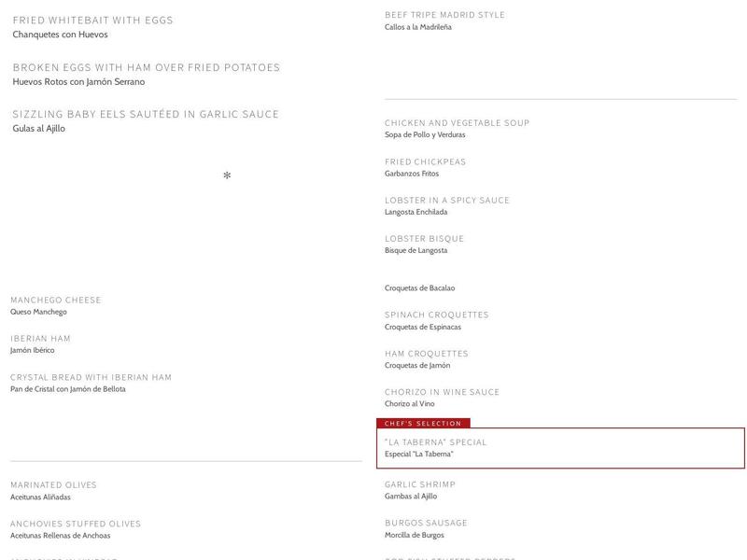
Task: Click the Manchego Cheese menu item
Action: [56, 301]
